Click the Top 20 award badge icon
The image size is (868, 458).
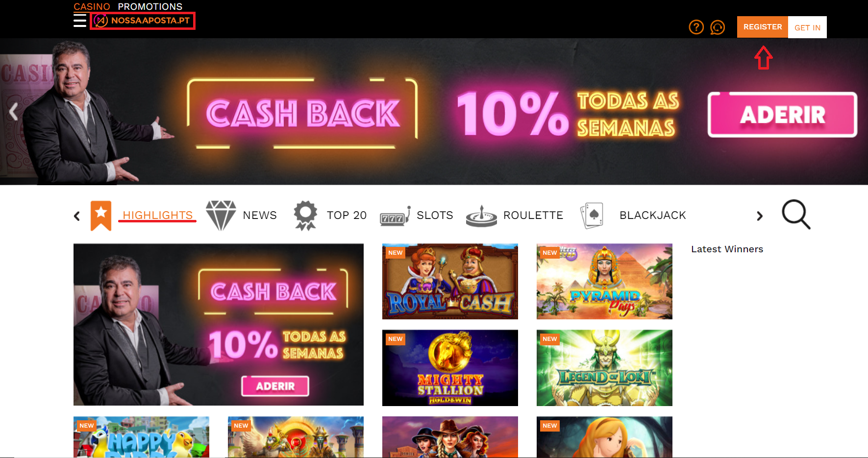[x=305, y=216]
